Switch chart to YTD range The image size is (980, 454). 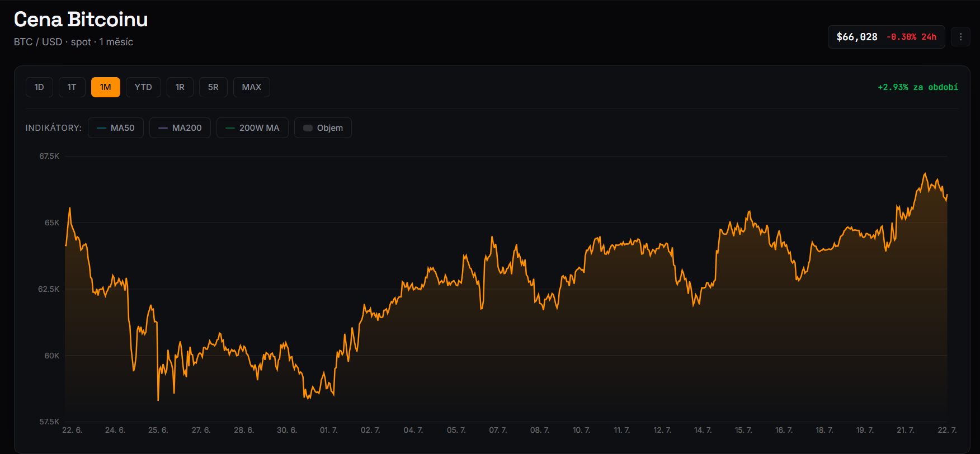pos(143,87)
